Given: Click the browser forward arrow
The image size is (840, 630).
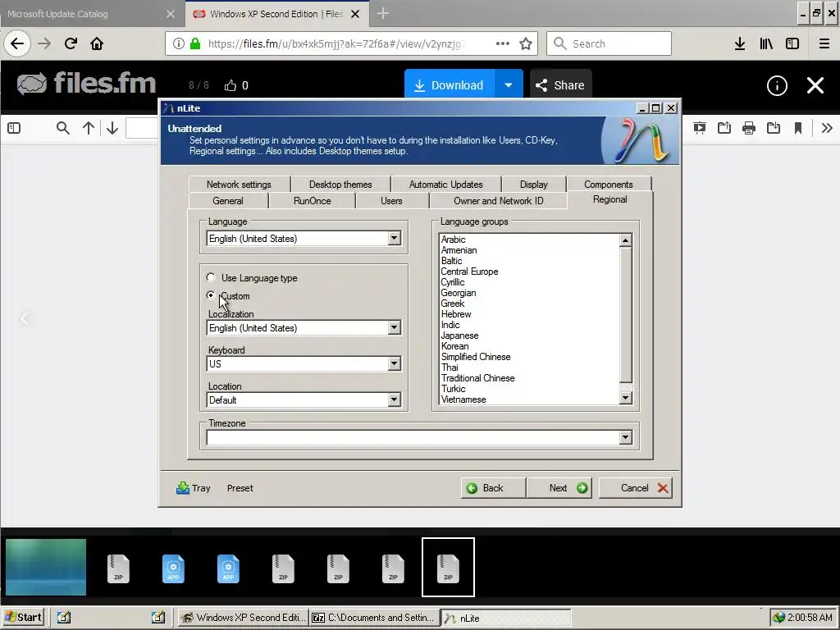Looking at the screenshot, I should [x=44, y=44].
